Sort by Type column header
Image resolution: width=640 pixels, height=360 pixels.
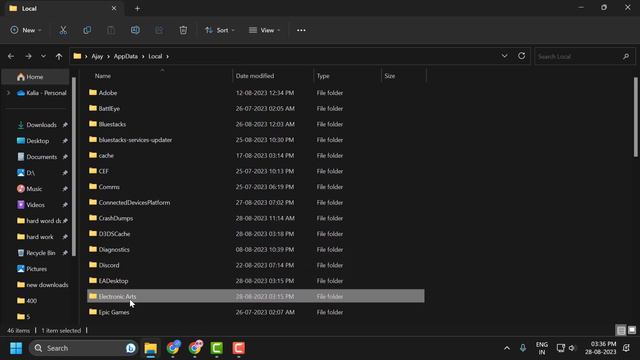point(347,76)
